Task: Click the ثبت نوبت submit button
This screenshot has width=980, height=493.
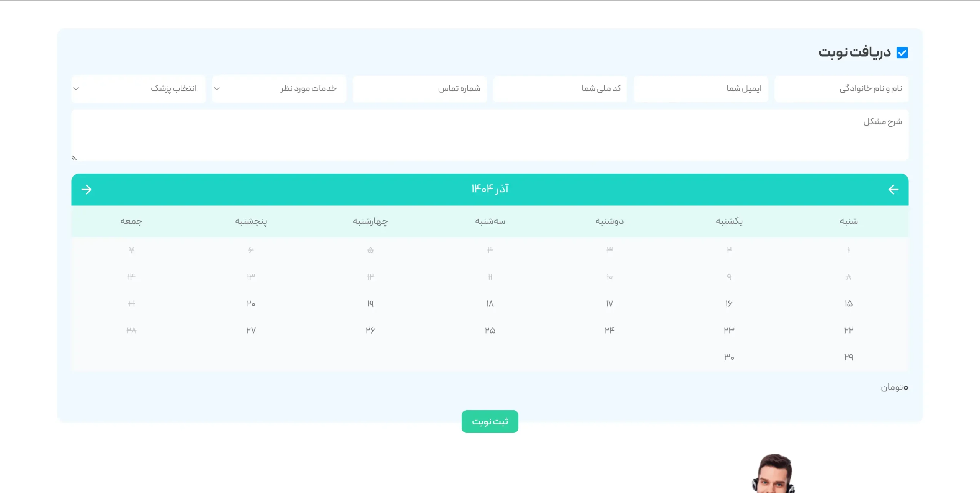Action: coord(490,421)
